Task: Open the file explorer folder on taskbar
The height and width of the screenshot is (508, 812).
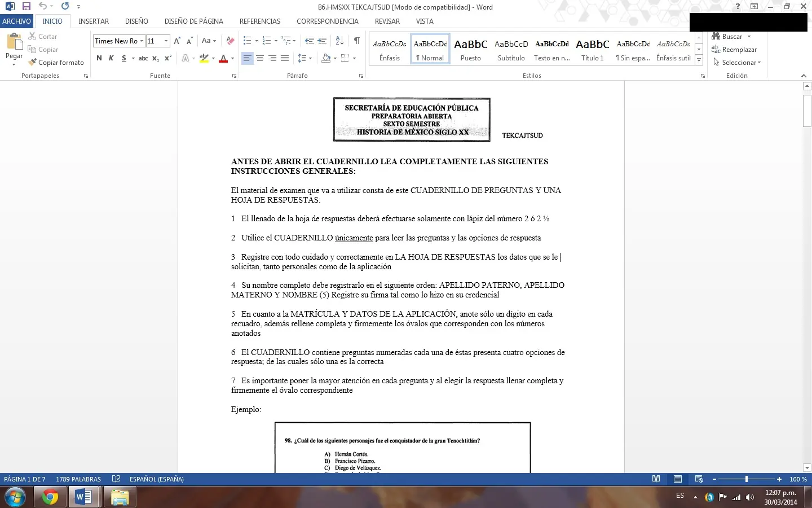Action: click(120, 497)
